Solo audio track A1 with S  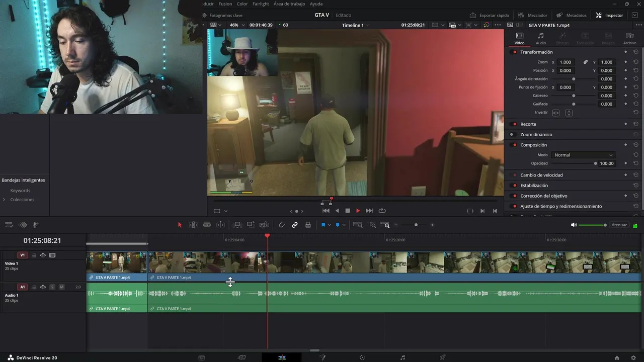(52, 287)
